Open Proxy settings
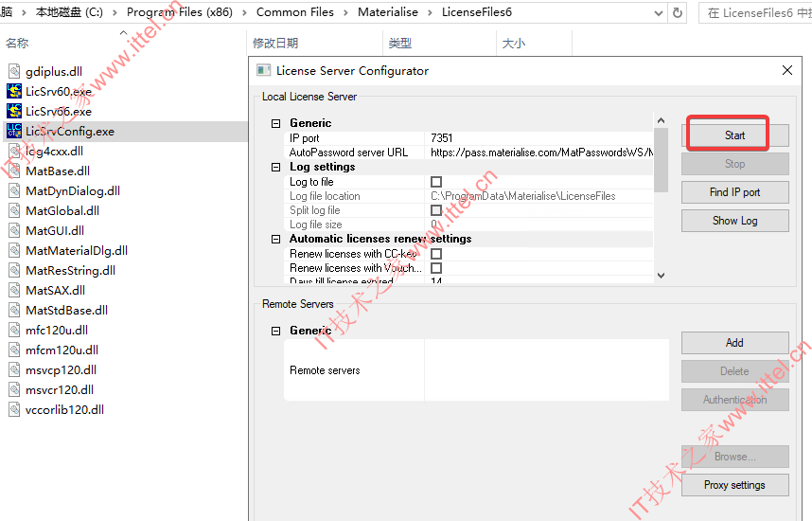The width and height of the screenshot is (812, 521). (x=734, y=485)
